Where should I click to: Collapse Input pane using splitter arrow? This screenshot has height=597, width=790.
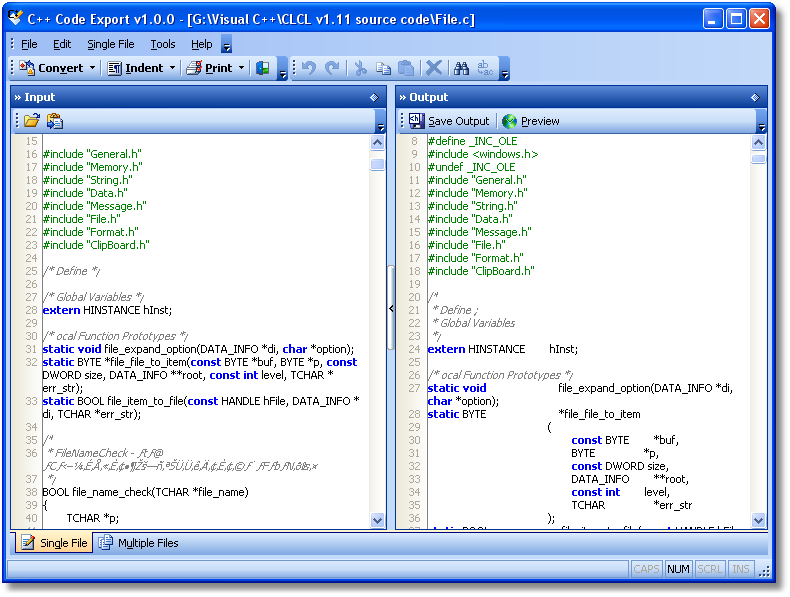pos(391,308)
